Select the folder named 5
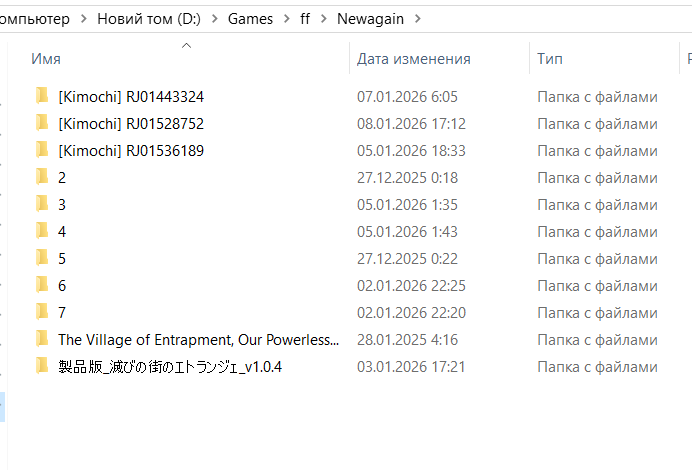The width and height of the screenshot is (692, 470). (62, 258)
